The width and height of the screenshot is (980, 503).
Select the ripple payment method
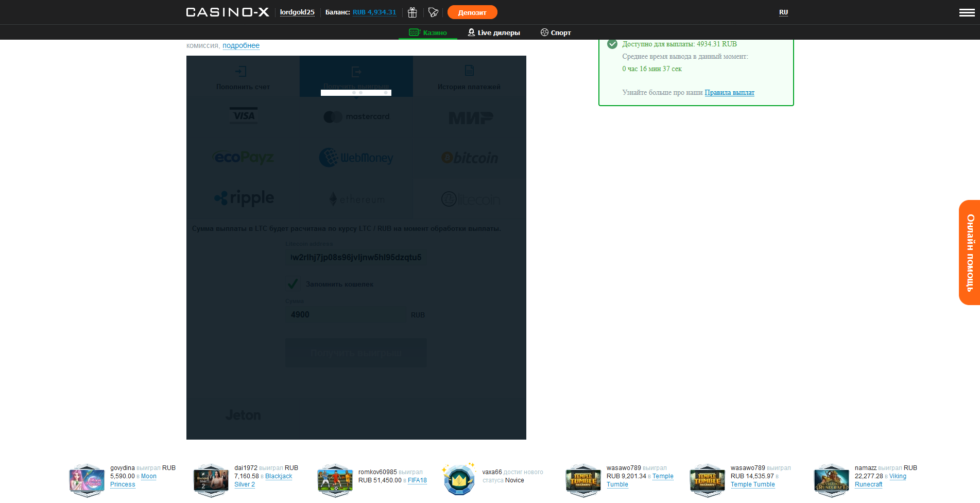244,198
